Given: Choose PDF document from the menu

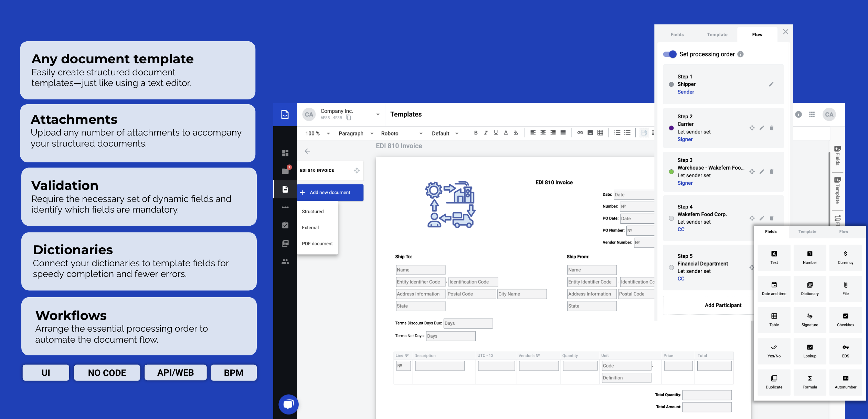Looking at the screenshot, I should point(317,244).
